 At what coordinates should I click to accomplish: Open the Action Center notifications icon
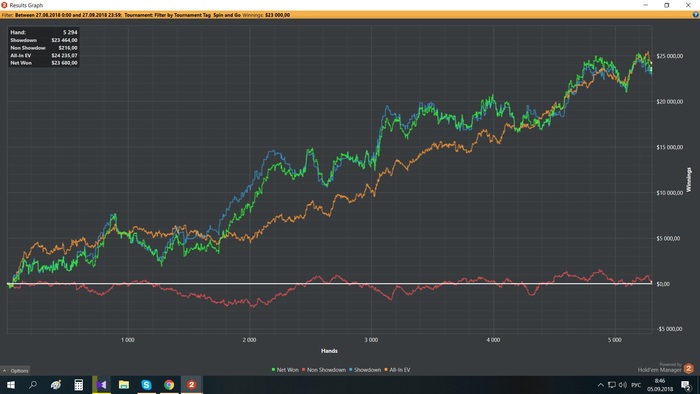click(x=686, y=385)
